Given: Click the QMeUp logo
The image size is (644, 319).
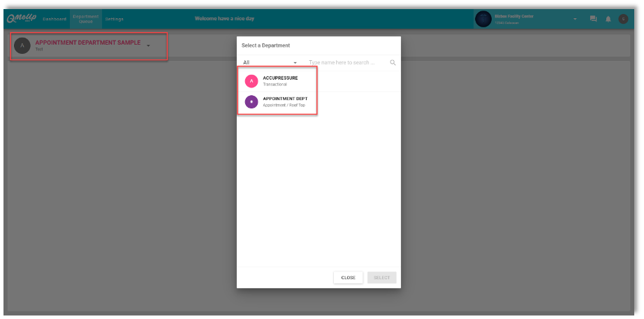Looking at the screenshot, I should tap(22, 18).
